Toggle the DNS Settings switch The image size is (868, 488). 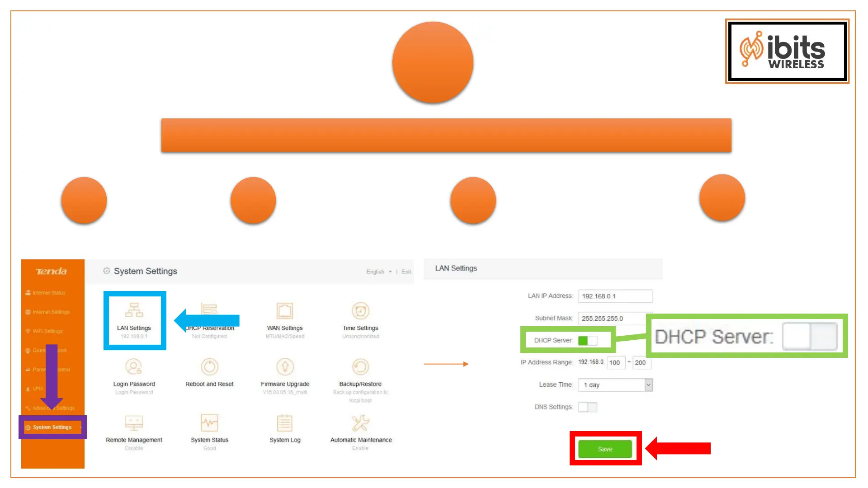(x=587, y=407)
